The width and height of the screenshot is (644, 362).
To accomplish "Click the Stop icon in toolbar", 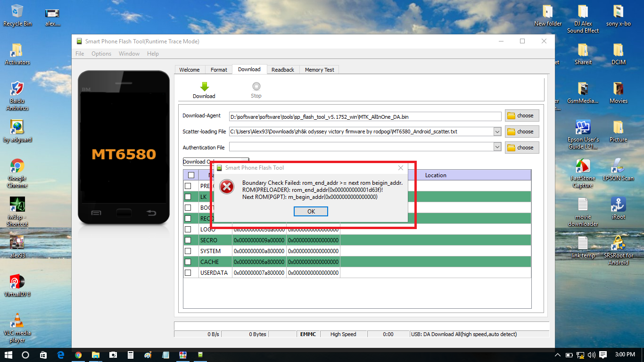I will [256, 86].
